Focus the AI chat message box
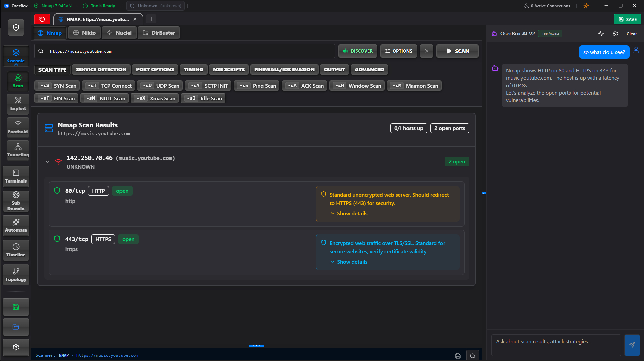This screenshot has height=361, width=644. click(x=556, y=345)
